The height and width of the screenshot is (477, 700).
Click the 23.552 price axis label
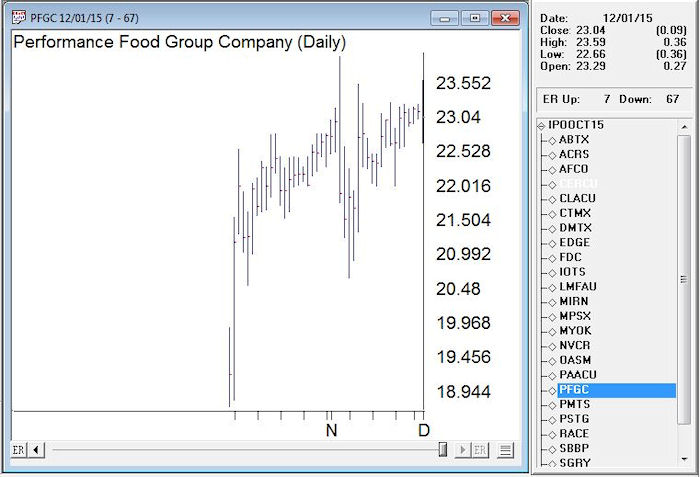coord(463,83)
